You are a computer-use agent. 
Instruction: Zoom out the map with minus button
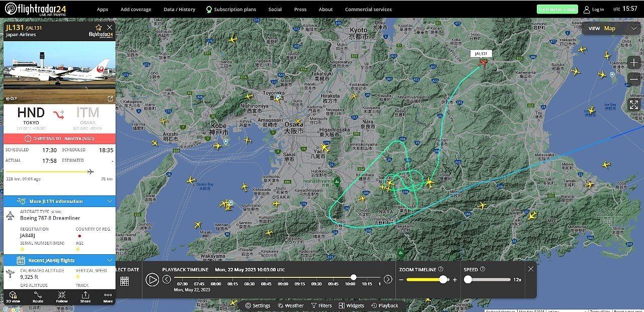634,79
